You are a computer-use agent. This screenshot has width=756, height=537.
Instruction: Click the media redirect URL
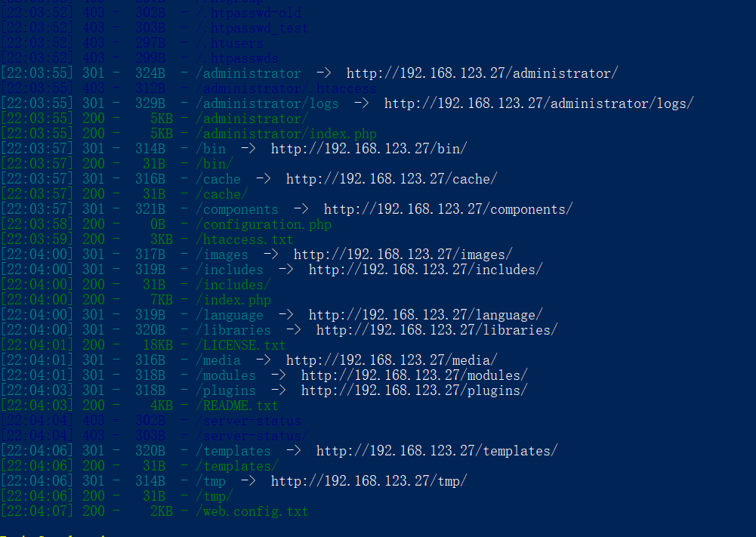(x=391, y=360)
